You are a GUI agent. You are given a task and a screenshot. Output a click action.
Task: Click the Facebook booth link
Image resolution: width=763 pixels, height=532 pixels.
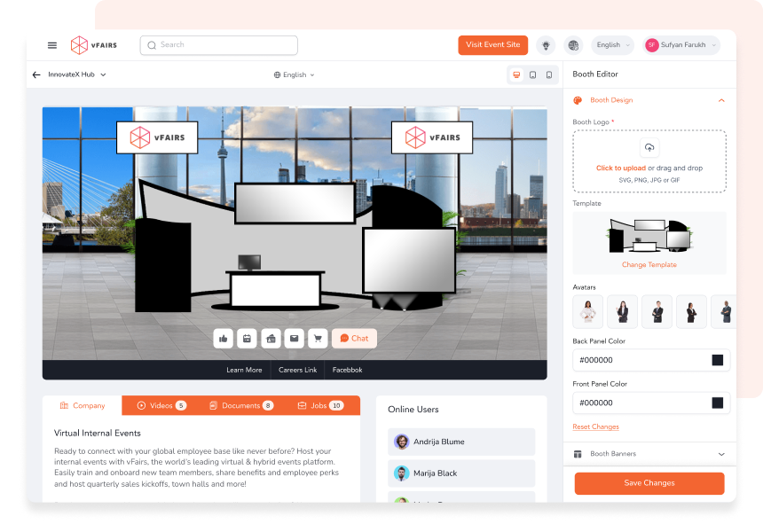click(x=348, y=370)
